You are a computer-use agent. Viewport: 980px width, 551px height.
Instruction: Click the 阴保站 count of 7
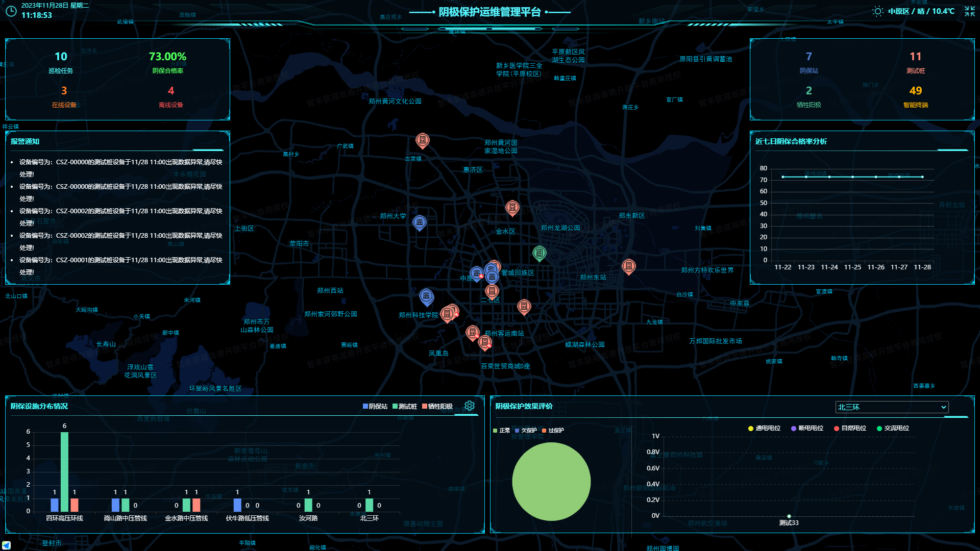pos(808,62)
